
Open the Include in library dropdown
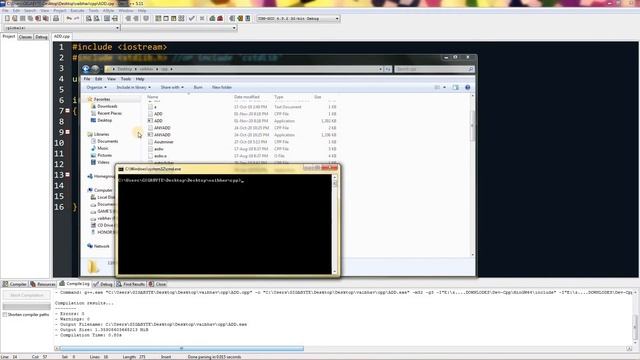133,87
